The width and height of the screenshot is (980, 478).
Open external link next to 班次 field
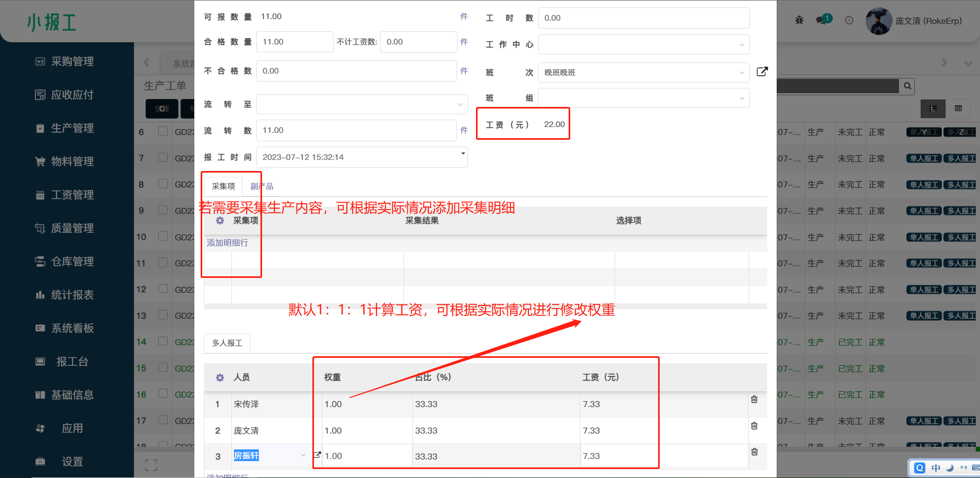pos(762,72)
